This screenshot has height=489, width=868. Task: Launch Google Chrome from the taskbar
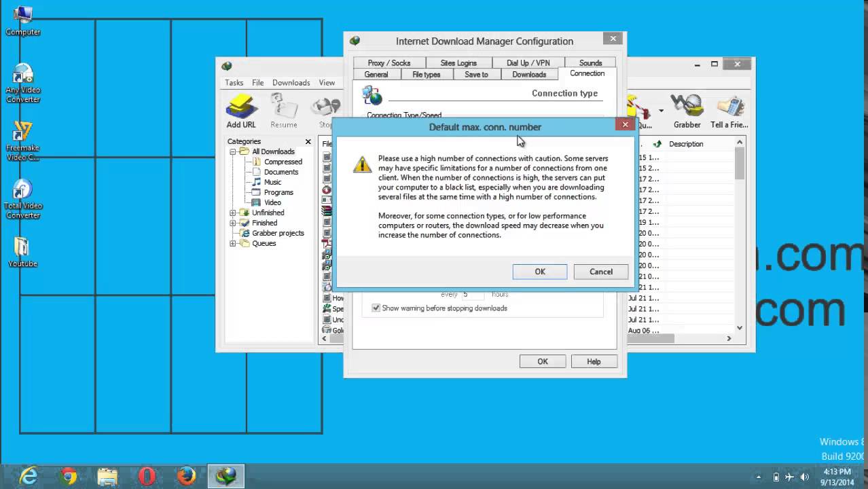[x=68, y=475]
